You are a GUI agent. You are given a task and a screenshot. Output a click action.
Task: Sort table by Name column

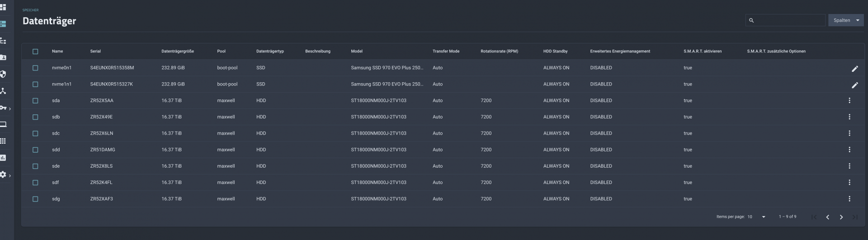57,52
